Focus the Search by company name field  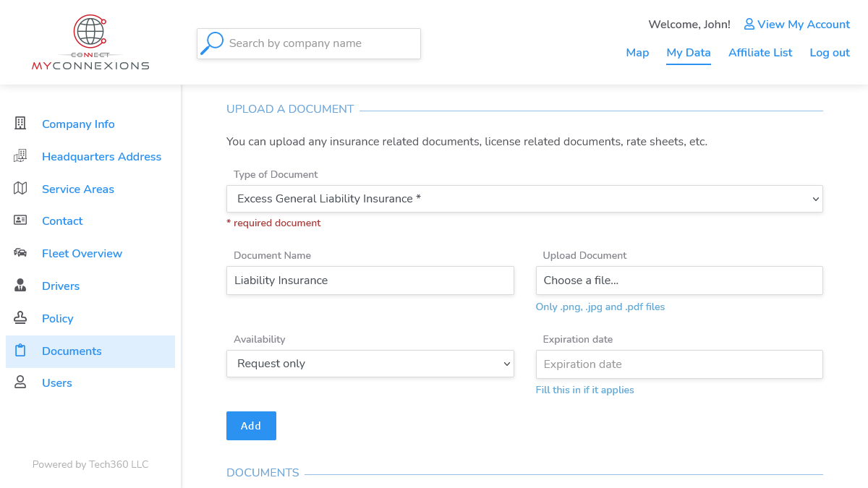[309, 43]
